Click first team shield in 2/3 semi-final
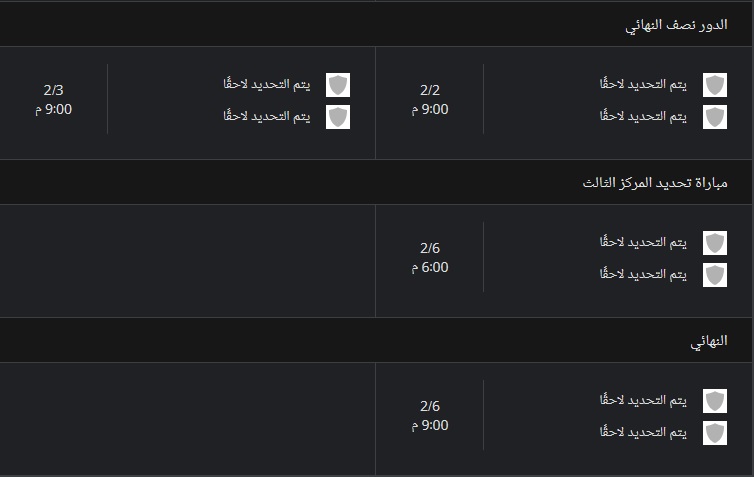The image size is (754, 477). tap(338, 85)
